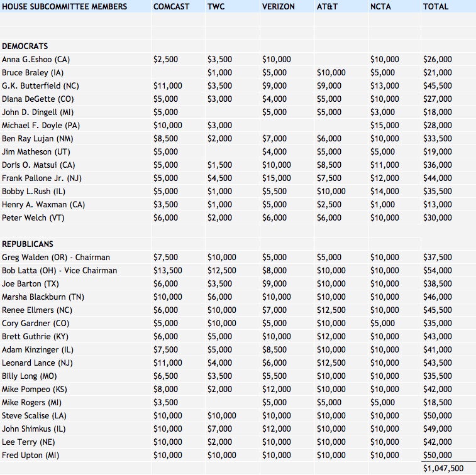The width and height of the screenshot is (476, 475).
Task: Click the Anna G. Eshoo name cell
Action: pyautogui.click(x=36, y=59)
